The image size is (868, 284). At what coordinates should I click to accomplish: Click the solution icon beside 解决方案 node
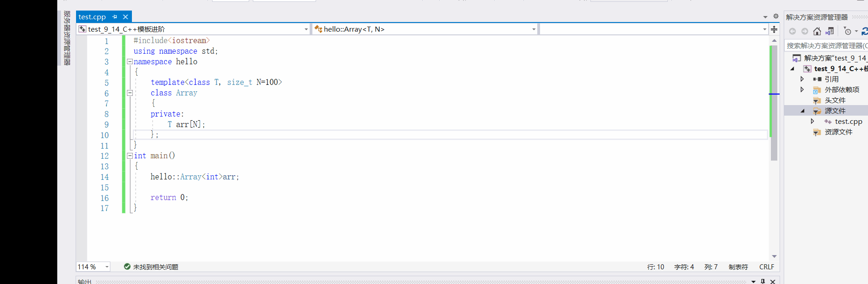pos(797,58)
